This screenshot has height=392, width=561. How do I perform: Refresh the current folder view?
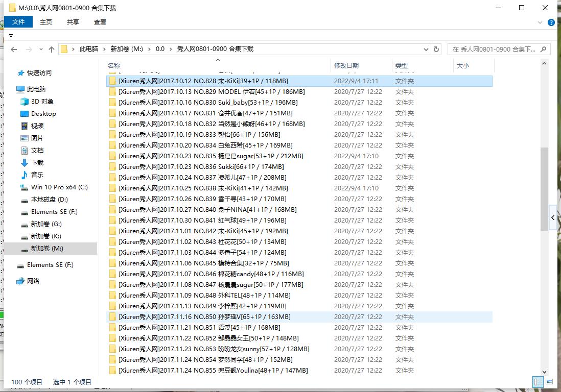click(436, 50)
